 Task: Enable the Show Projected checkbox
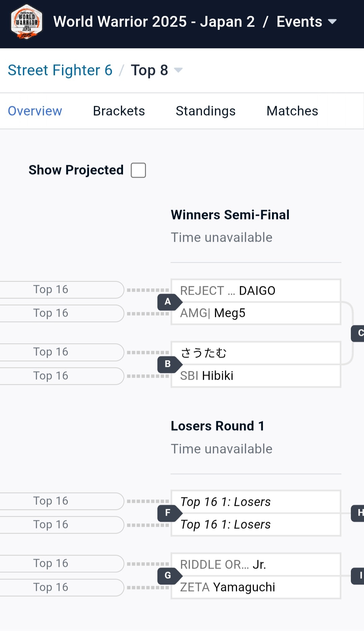138,170
